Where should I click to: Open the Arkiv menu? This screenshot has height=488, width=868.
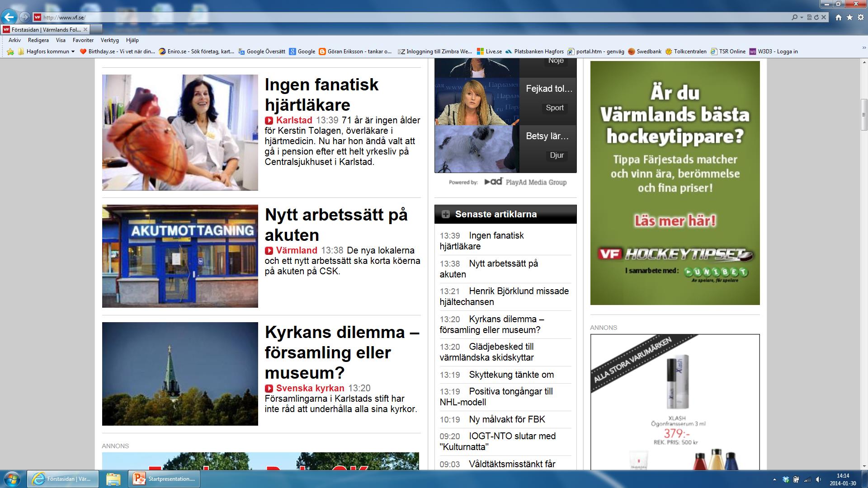point(14,40)
